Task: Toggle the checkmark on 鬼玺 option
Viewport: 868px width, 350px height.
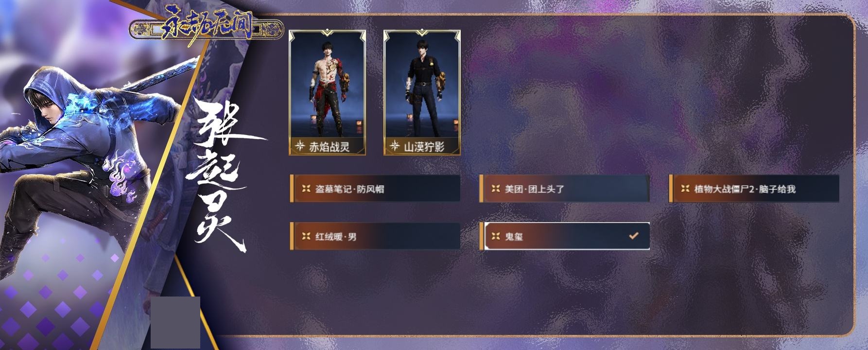Action: (633, 236)
